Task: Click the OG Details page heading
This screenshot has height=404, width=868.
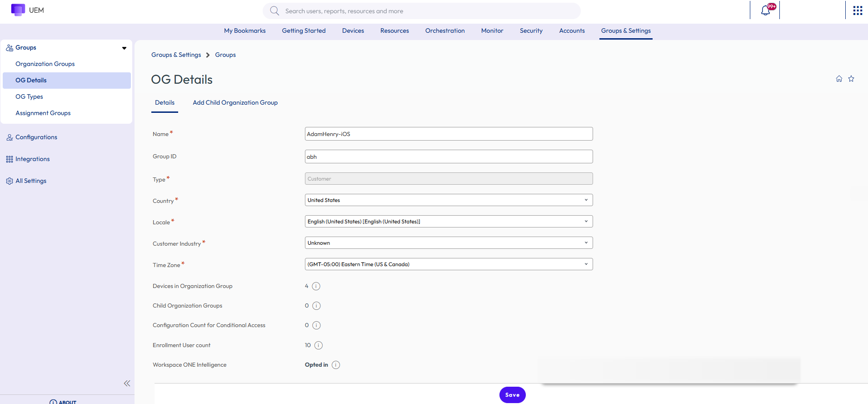Action: pos(182,80)
